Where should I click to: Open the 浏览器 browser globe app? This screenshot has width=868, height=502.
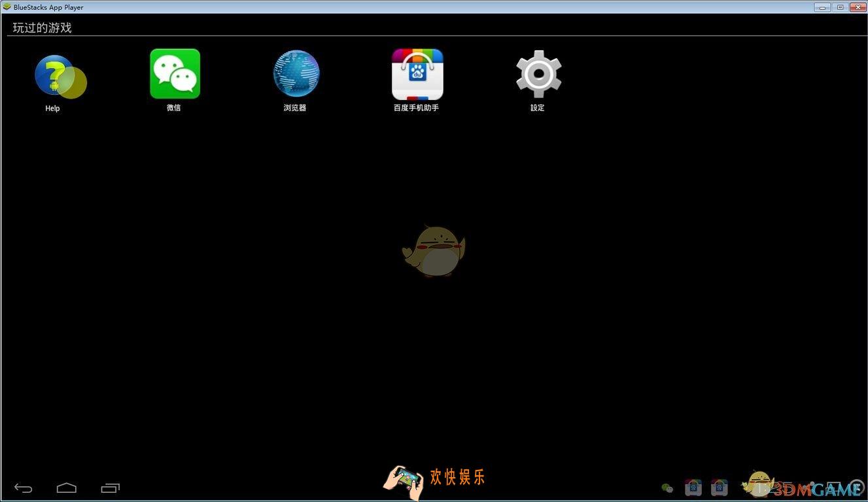click(296, 74)
